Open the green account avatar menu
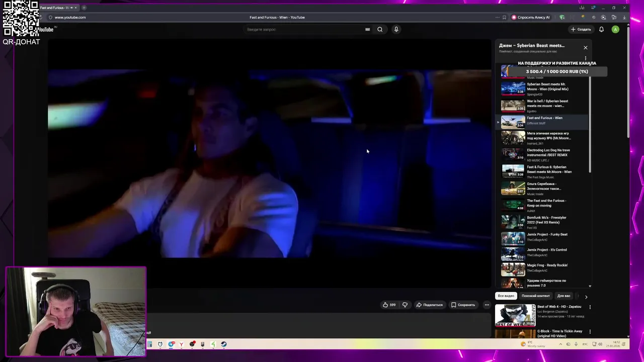This screenshot has width=644, height=362. point(615,29)
